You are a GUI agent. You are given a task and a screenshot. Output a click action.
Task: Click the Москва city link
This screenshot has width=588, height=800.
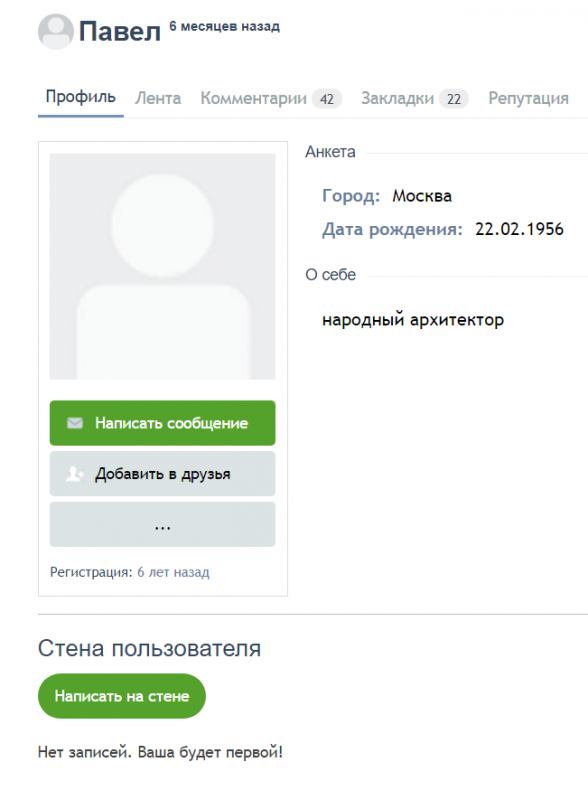[422, 196]
